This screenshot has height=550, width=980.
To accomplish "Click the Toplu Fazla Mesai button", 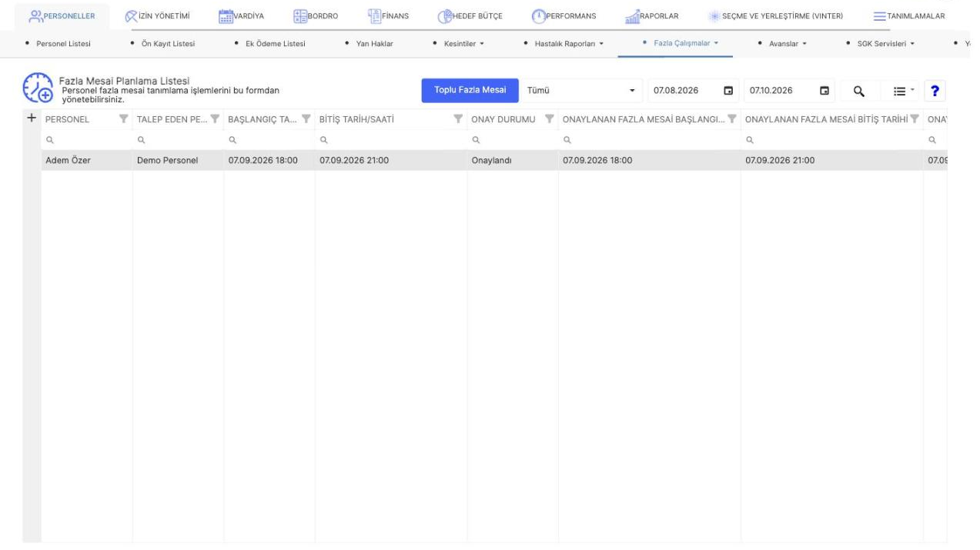I will point(470,90).
